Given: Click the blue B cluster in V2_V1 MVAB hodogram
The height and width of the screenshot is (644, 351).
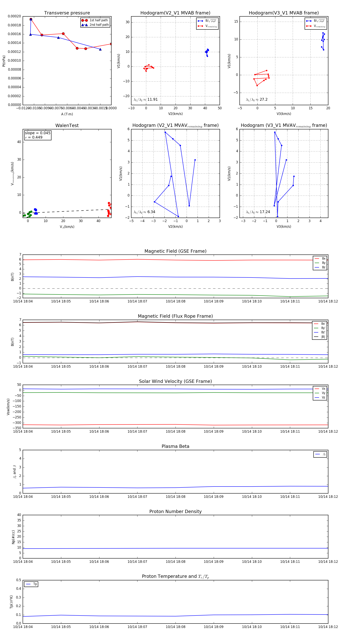Looking at the screenshot, I should (x=207, y=52).
